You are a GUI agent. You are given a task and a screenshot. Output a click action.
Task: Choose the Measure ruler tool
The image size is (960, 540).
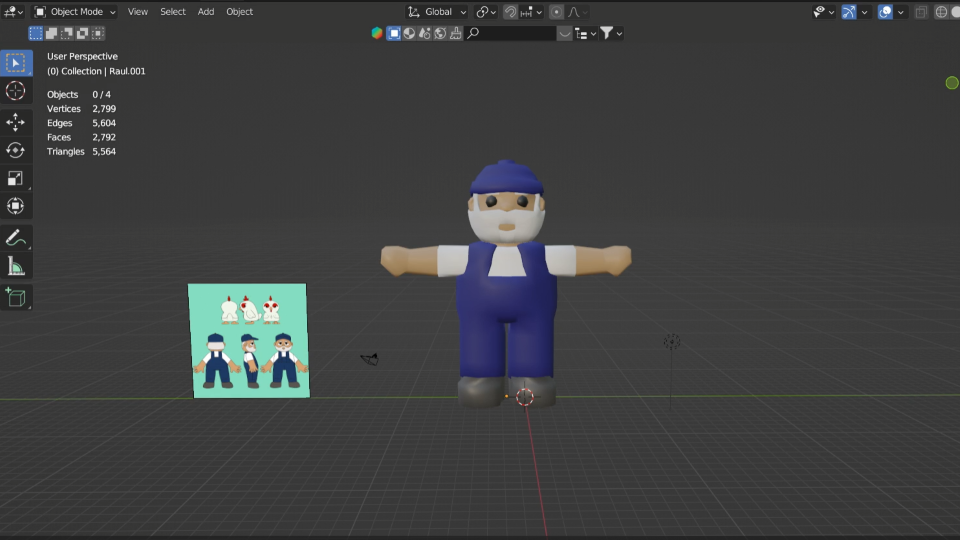[x=15, y=266]
